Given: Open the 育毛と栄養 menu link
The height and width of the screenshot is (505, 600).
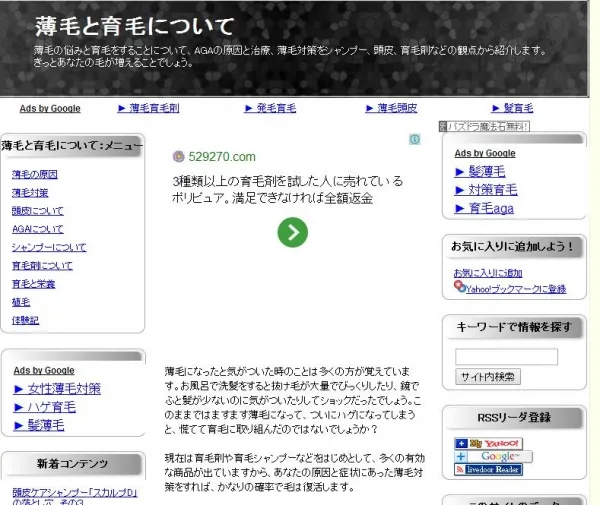Looking at the screenshot, I should [x=34, y=284].
